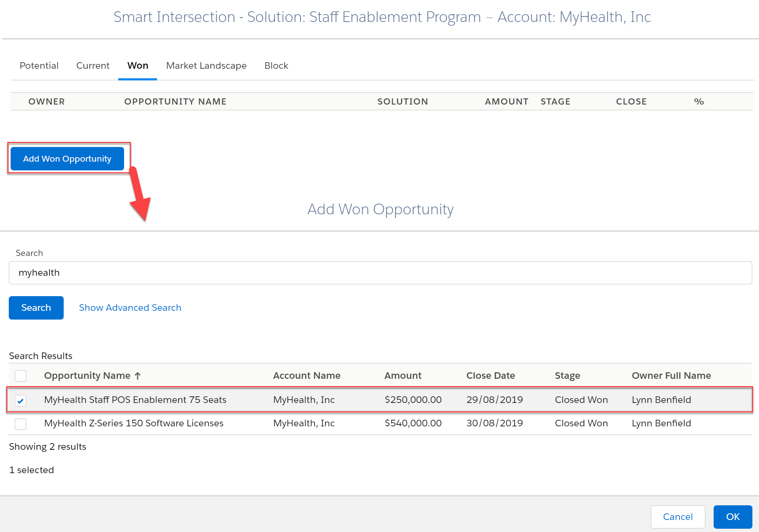Viewport: 759px width, 532px height.
Task: Cancel the Add Won Opportunity dialog
Action: (x=678, y=517)
